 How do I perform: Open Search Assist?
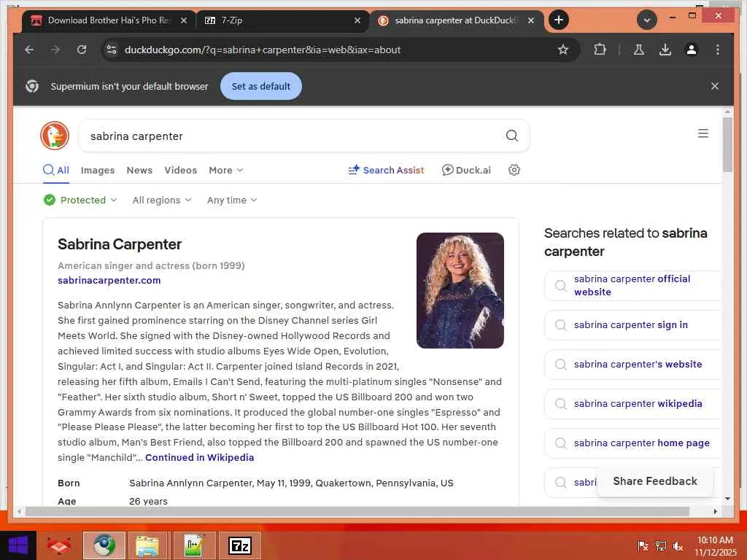click(x=386, y=170)
